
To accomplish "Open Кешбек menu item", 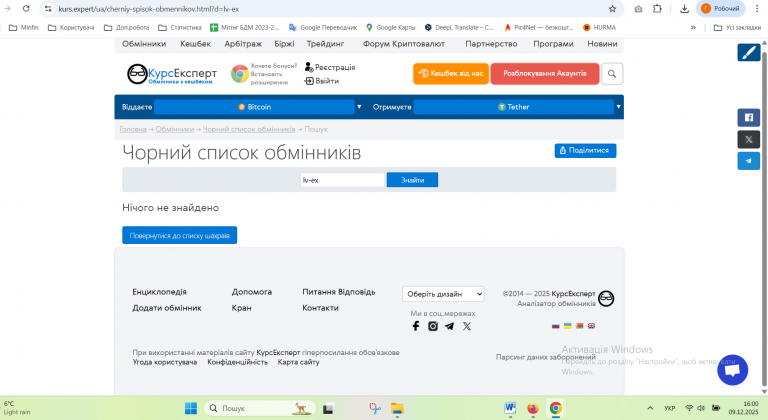I will pyautogui.click(x=195, y=44).
